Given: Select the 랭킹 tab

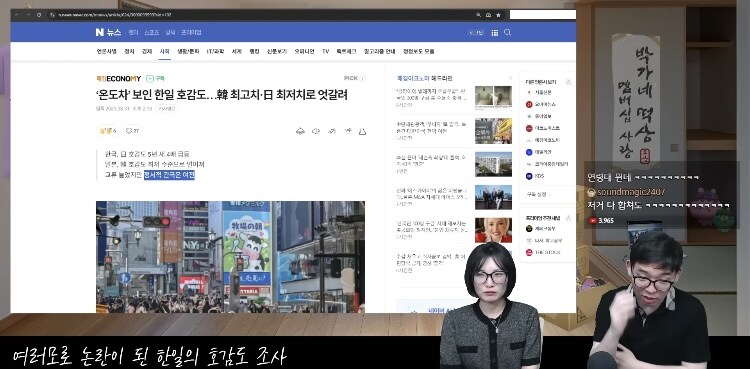Looking at the screenshot, I should [x=254, y=51].
